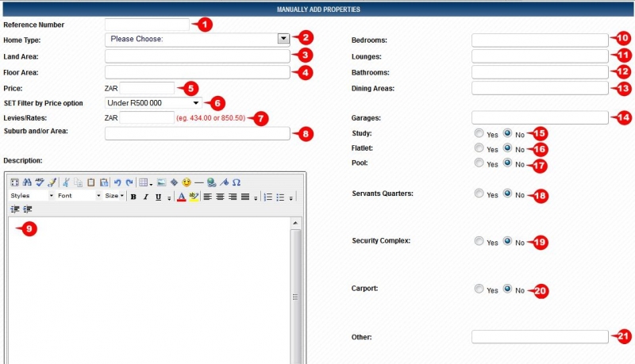Click the diamond-shaped insert icon
The height and width of the screenshot is (364, 635).
click(174, 182)
